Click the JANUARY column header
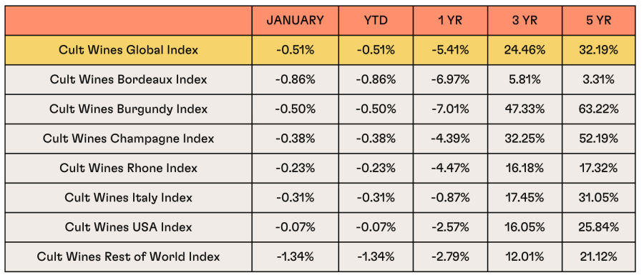The image size is (644, 280). click(x=295, y=21)
